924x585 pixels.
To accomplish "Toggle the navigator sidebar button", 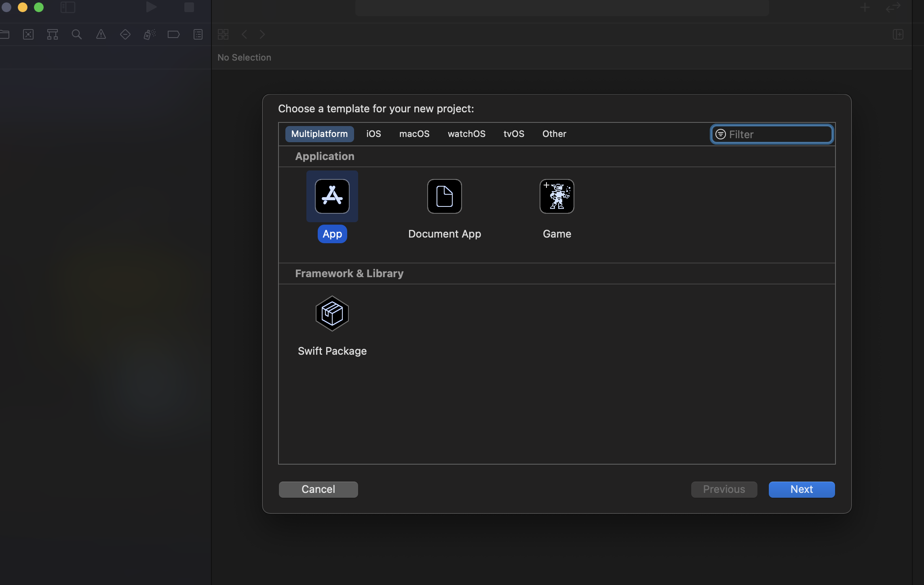I will click(x=68, y=7).
